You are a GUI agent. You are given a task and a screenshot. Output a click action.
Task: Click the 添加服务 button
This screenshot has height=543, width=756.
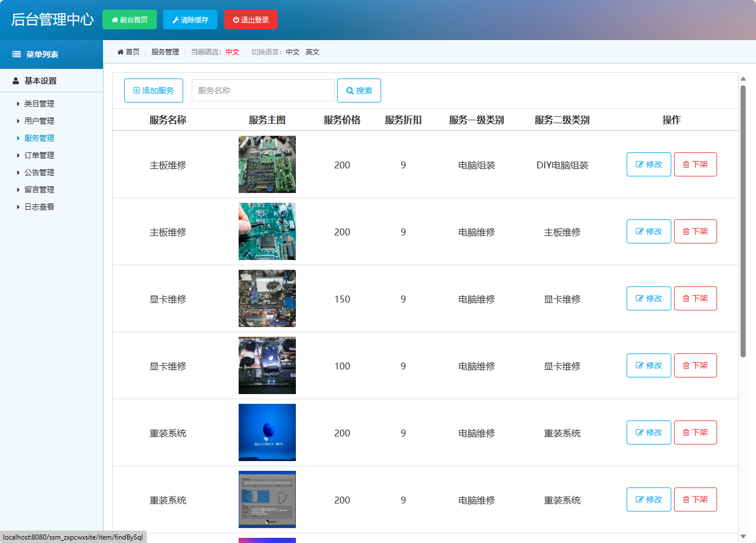(x=153, y=90)
